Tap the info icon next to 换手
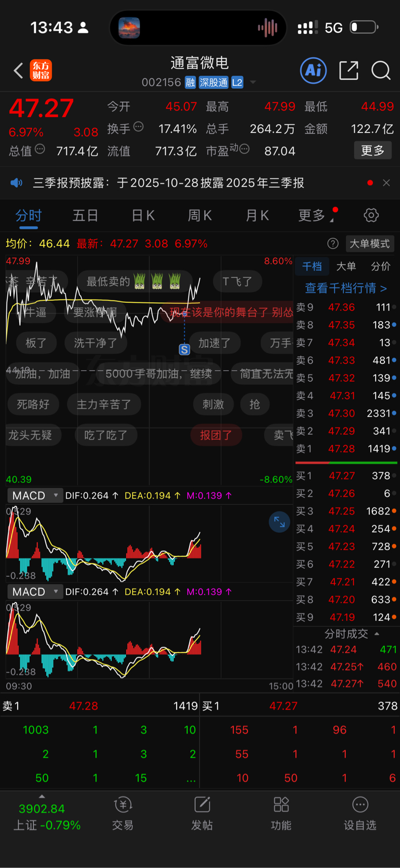 (138, 127)
